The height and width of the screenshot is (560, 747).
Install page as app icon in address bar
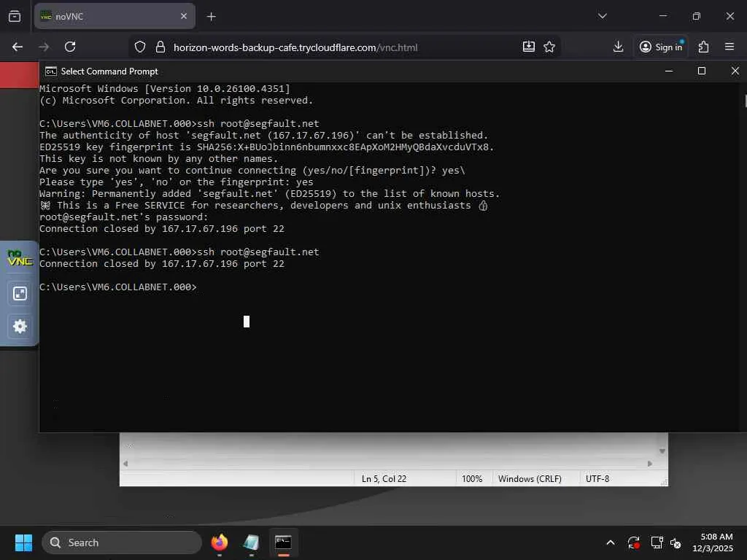[x=529, y=47]
